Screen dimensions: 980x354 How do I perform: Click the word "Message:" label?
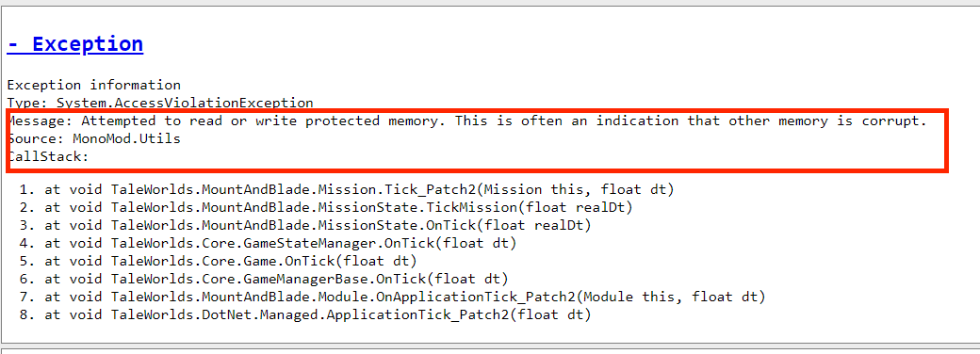pos(40,121)
